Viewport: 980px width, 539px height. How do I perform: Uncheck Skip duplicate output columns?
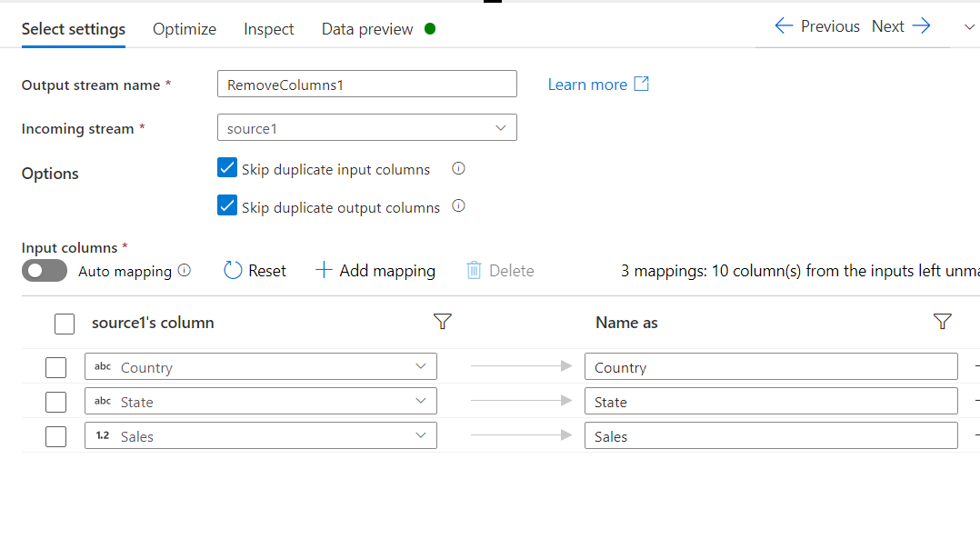(x=227, y=206)
